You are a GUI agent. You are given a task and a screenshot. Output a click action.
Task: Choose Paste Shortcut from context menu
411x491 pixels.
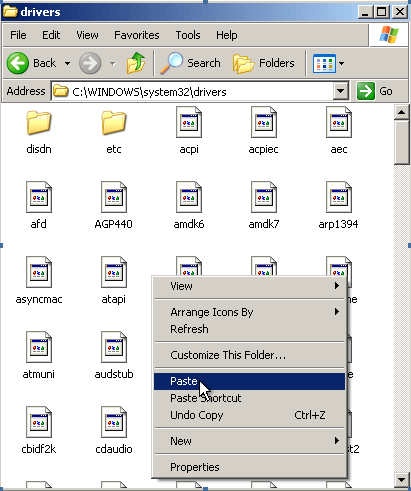249,398
